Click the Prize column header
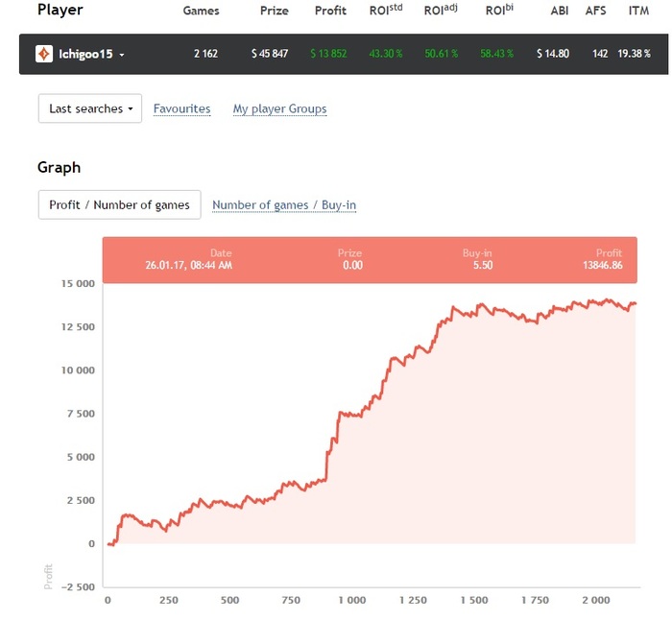 pyautogui.click(x=275, y=11)
